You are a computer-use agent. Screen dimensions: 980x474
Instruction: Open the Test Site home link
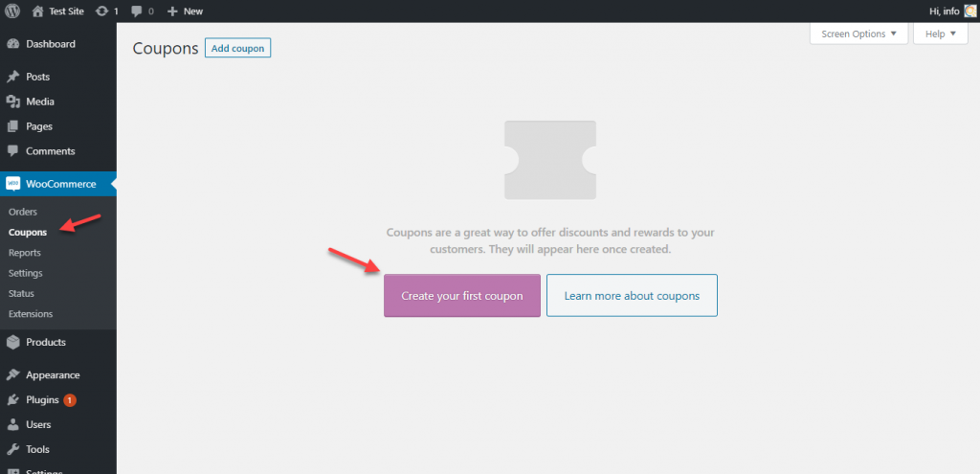coord(57,11)
